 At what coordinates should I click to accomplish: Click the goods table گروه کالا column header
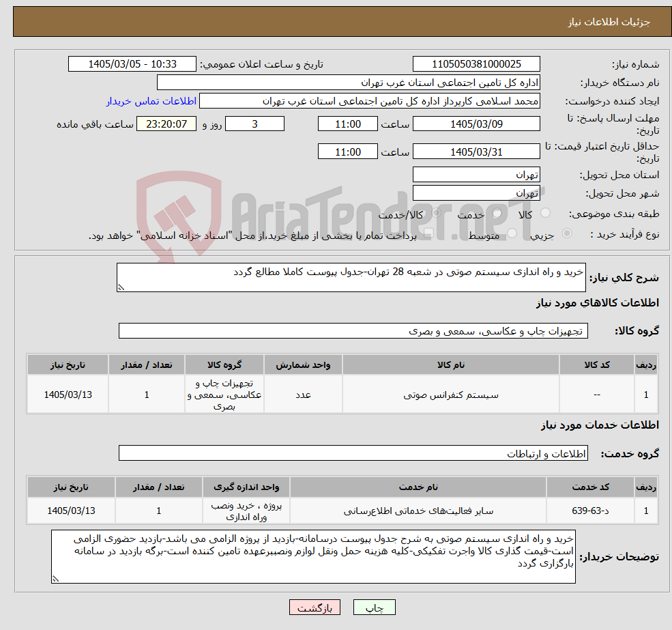(224, 364)
